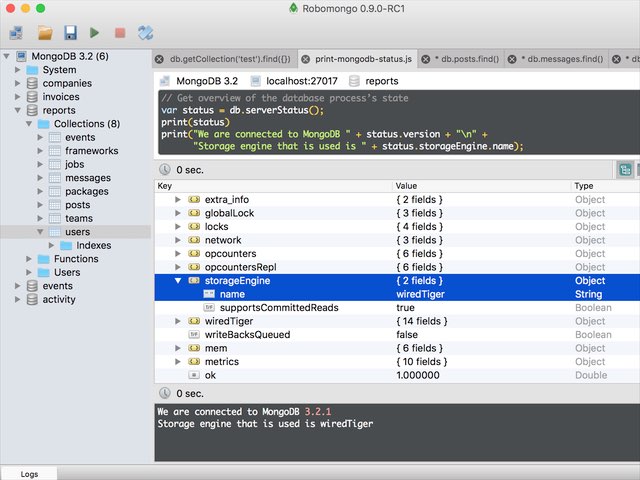Click the reports database icon in sidebar
Viewport: 640px width, 480px height.
pyautogui.click(x=32, y=110)
